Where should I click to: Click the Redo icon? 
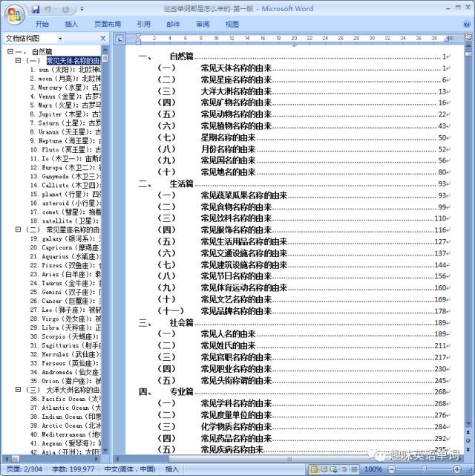pos(65,10)
